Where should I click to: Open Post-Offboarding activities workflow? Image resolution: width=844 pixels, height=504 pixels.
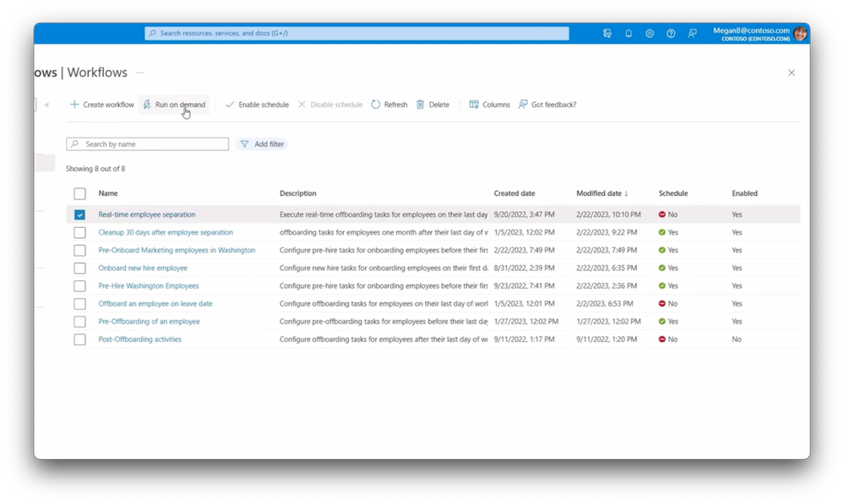(140, 339)
